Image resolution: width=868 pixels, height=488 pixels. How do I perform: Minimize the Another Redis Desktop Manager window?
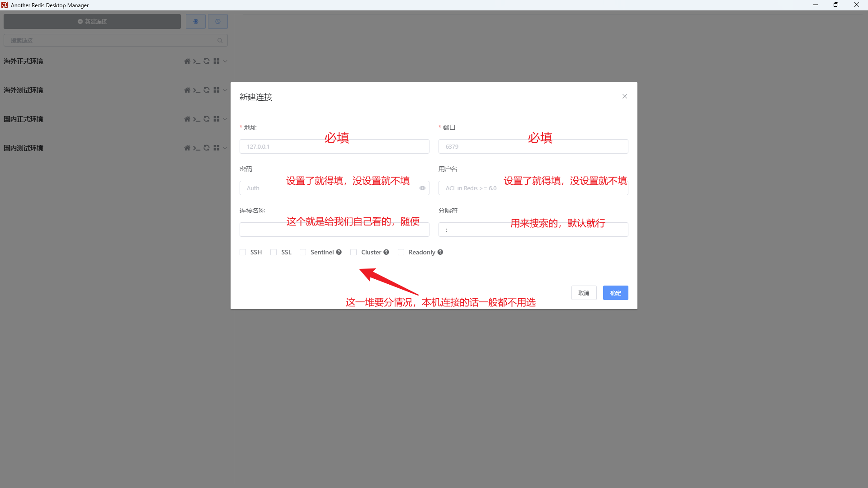point(816,5)
